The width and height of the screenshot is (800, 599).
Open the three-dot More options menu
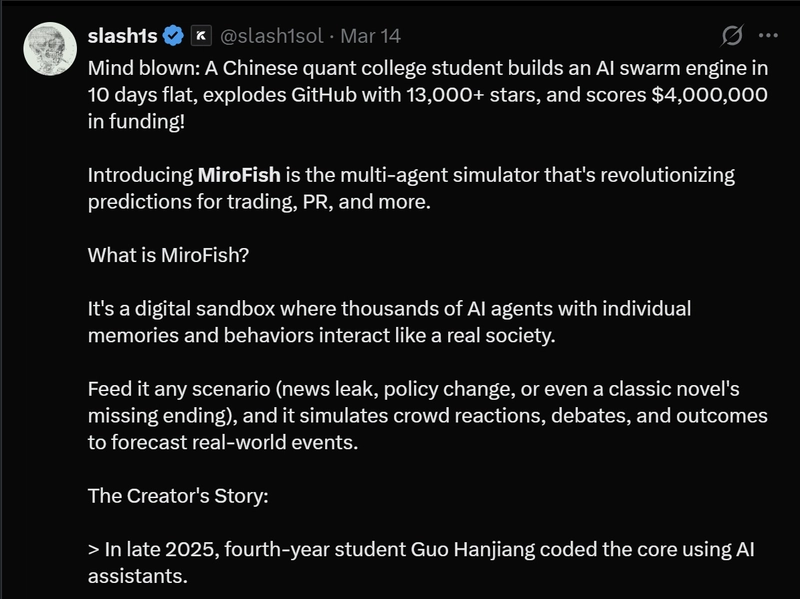click(768, 36)
